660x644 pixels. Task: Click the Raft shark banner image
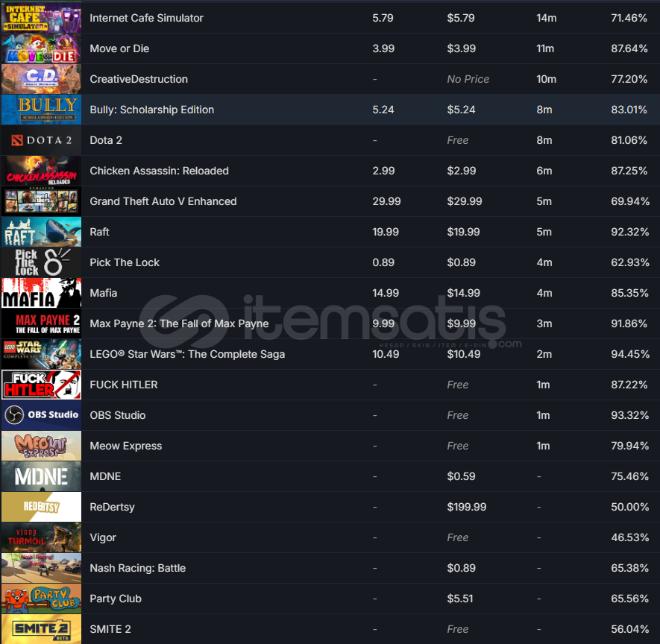pyautogui.click(x=41, y=232)
